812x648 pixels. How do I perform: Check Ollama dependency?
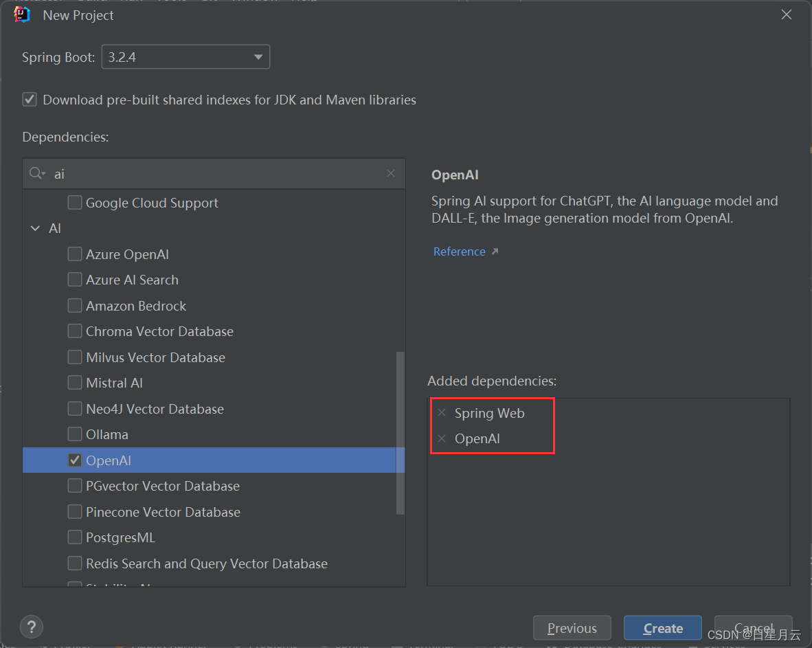point(75,434)
